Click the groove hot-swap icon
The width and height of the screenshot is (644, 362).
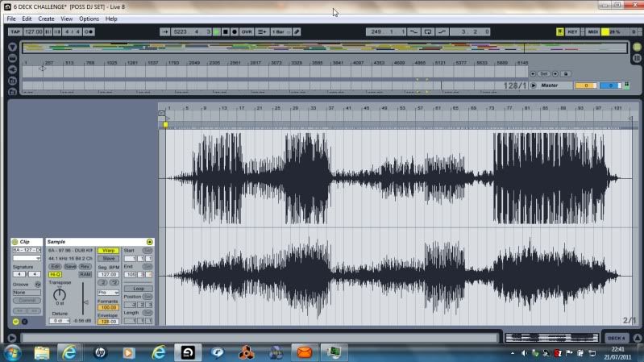point(39,284)
